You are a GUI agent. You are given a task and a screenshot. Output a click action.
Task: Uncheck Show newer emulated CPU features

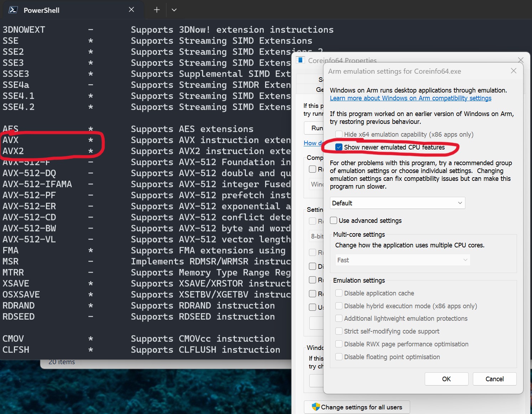[x=338, y=147]
